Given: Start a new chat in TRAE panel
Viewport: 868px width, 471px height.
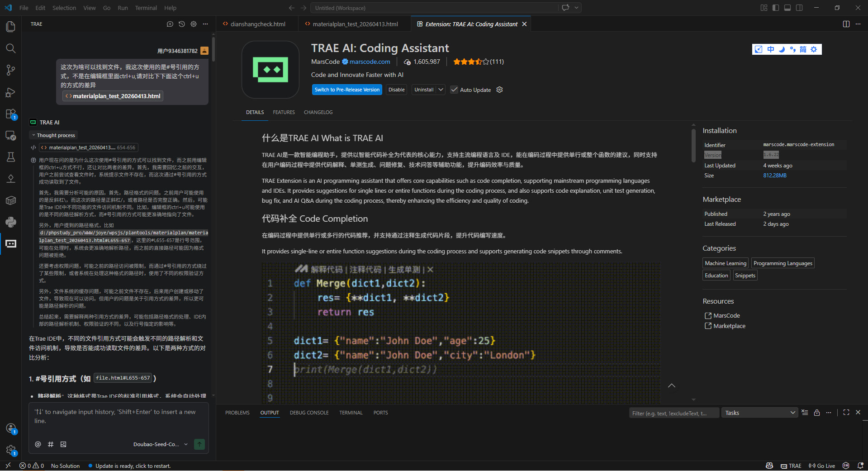Looking at the screenshot, I should coord(170,24).
